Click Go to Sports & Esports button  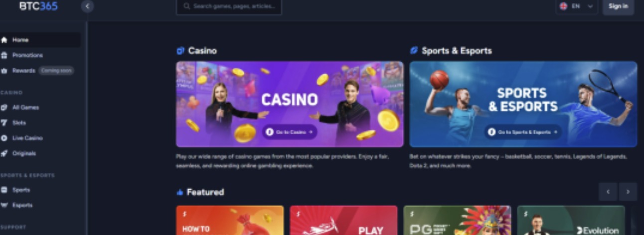tap(523, 132)
